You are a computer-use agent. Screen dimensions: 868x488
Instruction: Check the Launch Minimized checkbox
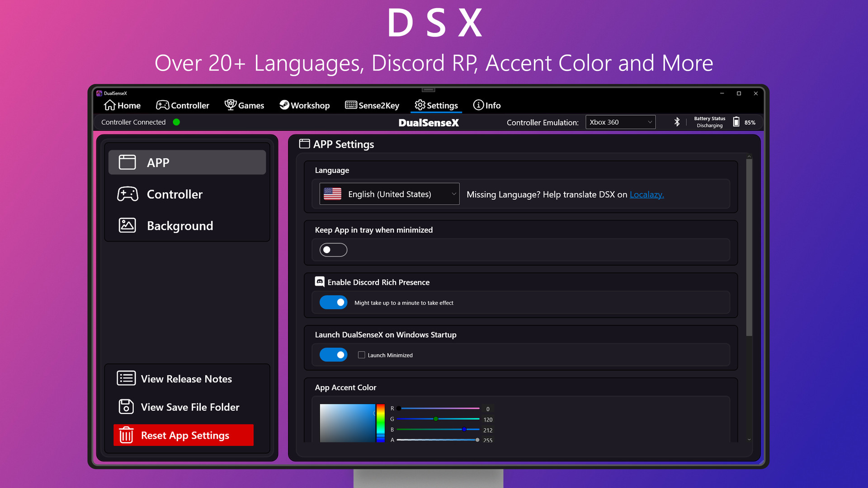(361, 355)
